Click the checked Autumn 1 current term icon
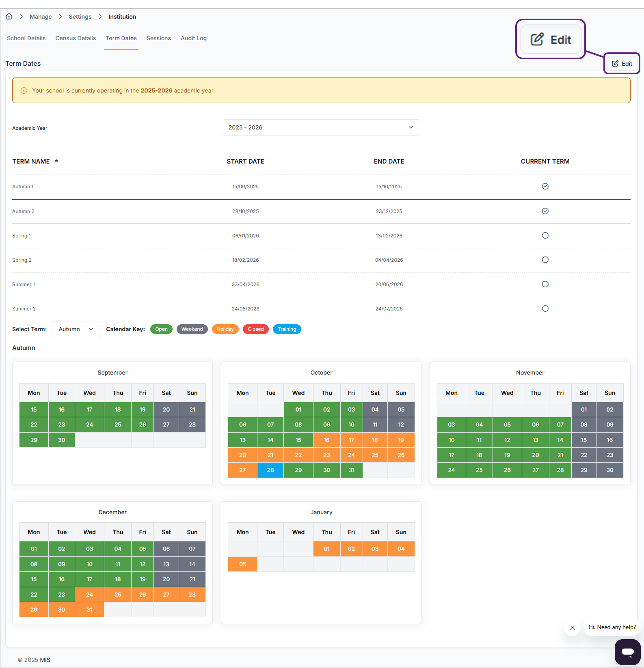644x668 pixels. tap(545, 186)
